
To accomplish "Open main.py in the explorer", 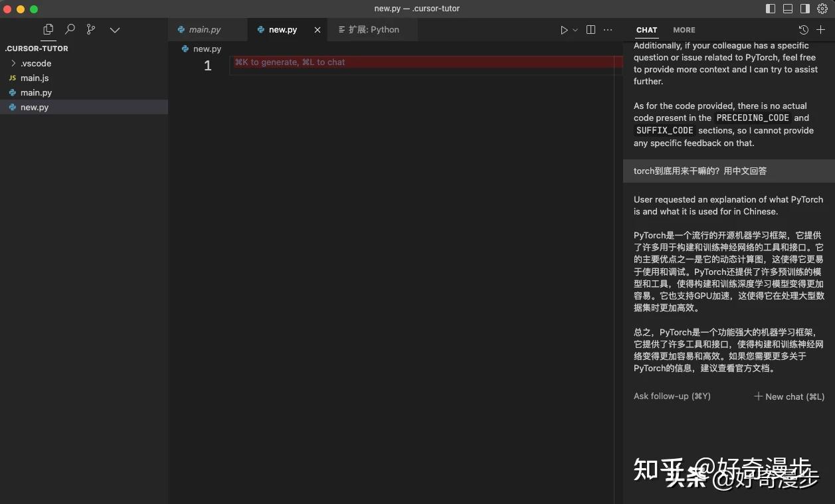I will point(84,92).
